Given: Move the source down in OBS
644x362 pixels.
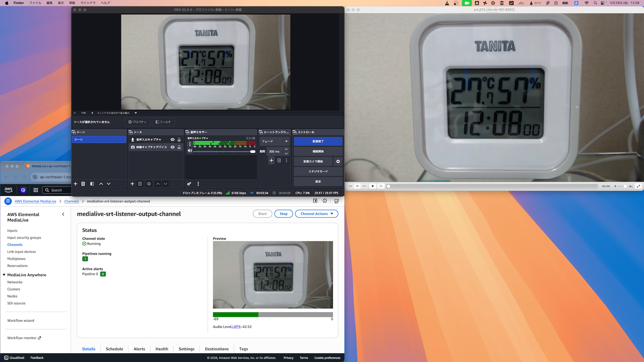Looking at the screenshot, I should pos(165,184).
